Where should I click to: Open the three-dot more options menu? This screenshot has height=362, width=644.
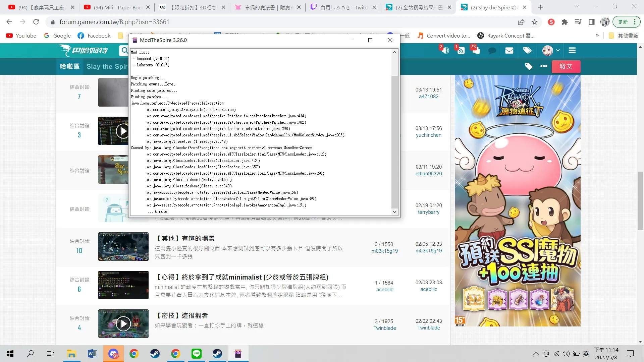[543, 66]
